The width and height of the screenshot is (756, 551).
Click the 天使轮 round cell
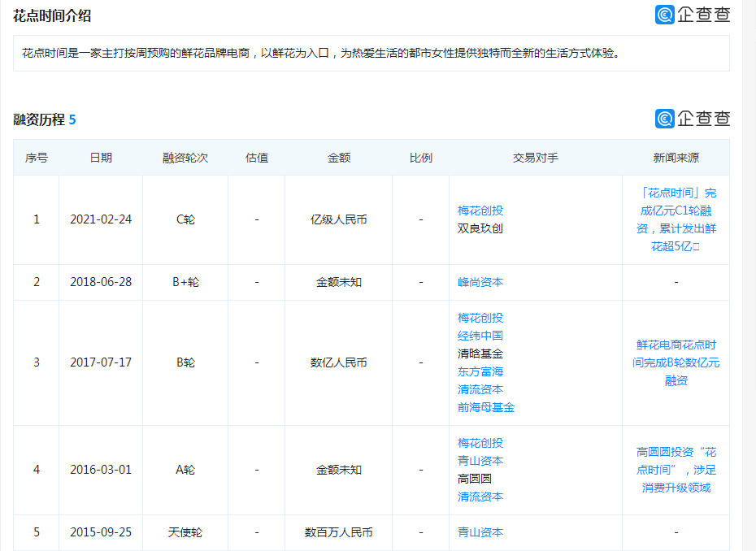coord(185,532)
